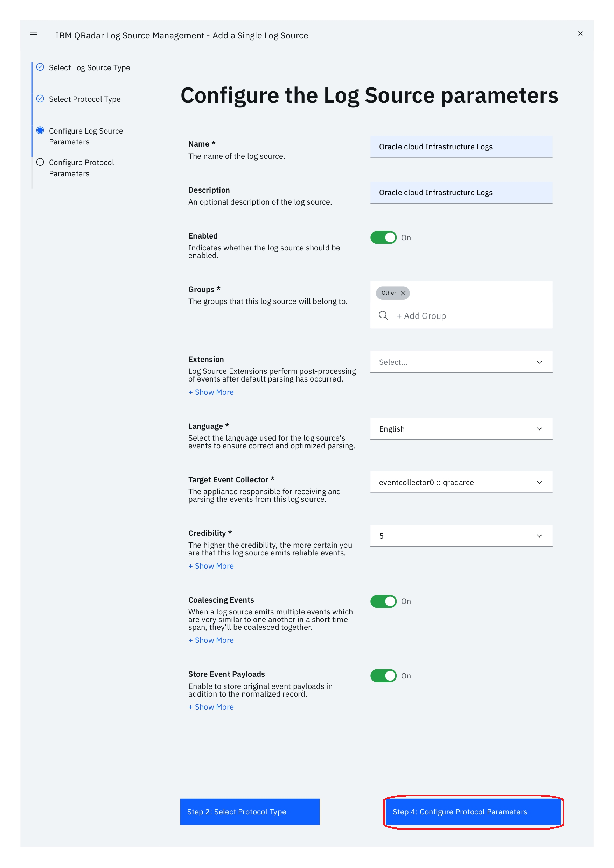The height and width of the screenshot is (868, 614).
Task: Click Select Protocol Type checkmark icon
Action: [40, 99]
